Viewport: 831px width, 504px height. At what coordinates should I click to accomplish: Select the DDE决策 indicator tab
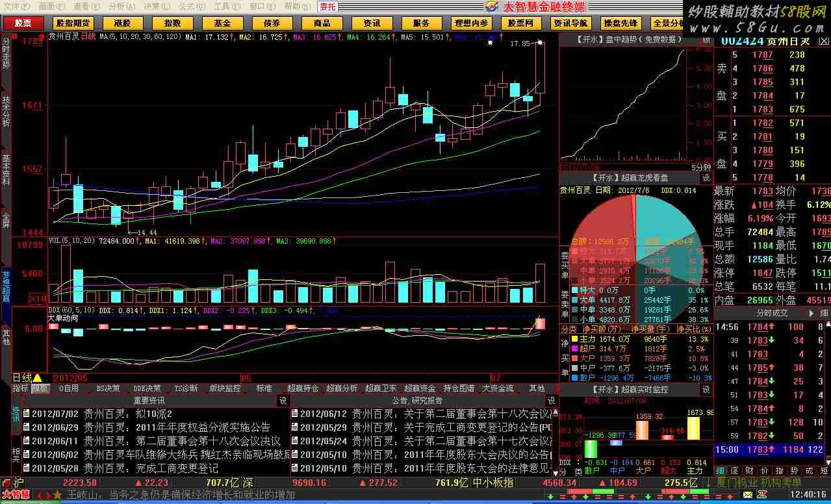tap(147, 388)
